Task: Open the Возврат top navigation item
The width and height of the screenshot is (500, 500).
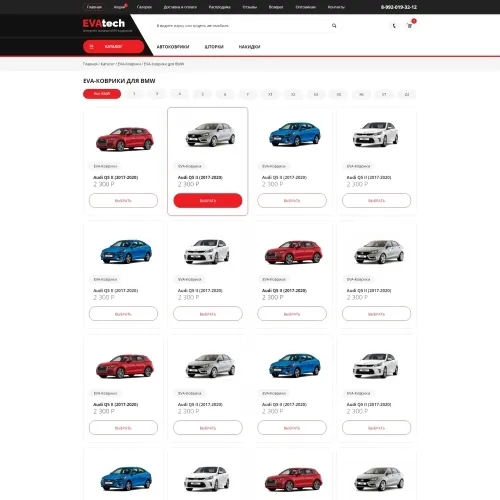Action: 276,7
